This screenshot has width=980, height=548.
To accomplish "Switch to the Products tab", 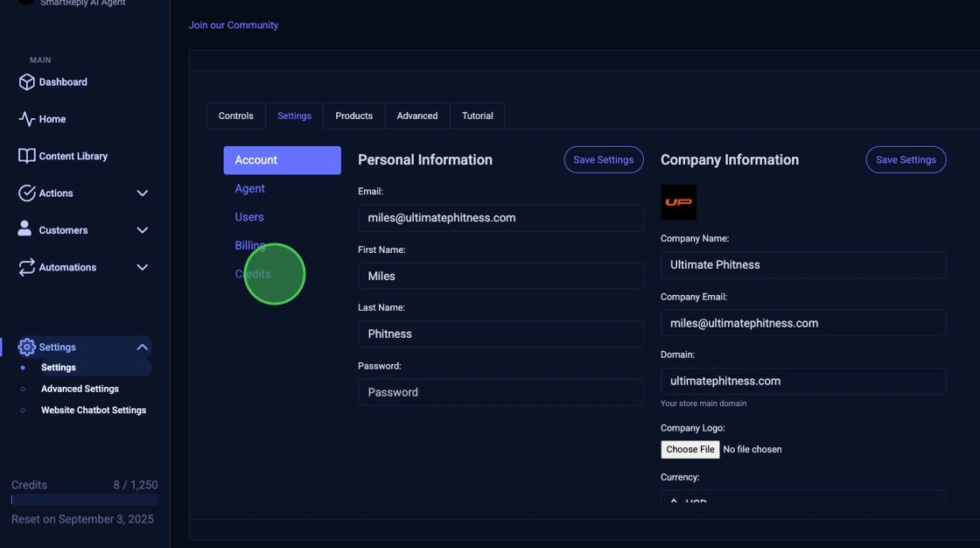I will (353, 116).
